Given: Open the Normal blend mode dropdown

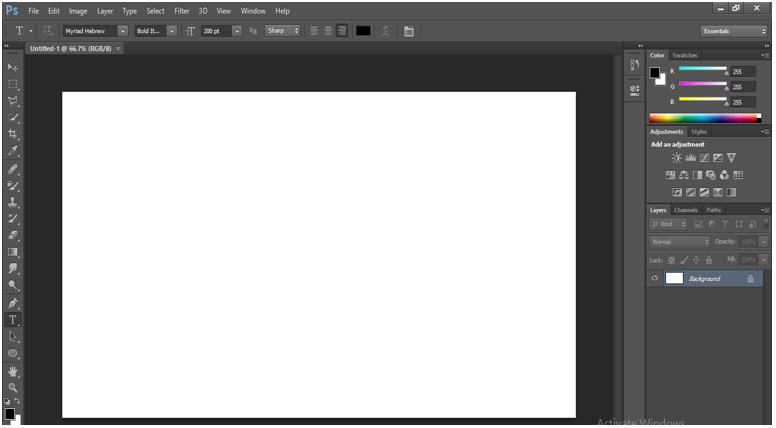Looking at the screenshot, I should (679, 242).
